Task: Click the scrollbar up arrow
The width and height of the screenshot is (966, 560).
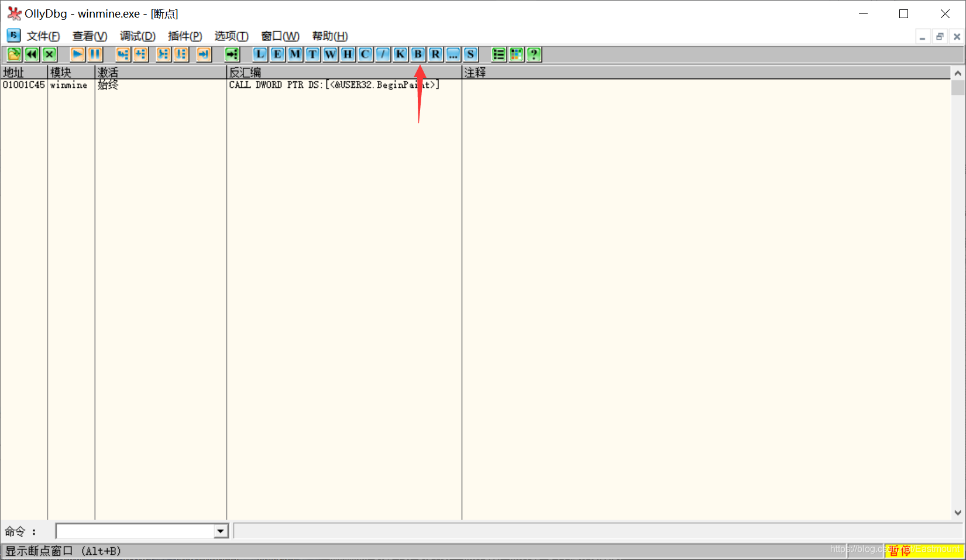Action: tap(958, 73)
